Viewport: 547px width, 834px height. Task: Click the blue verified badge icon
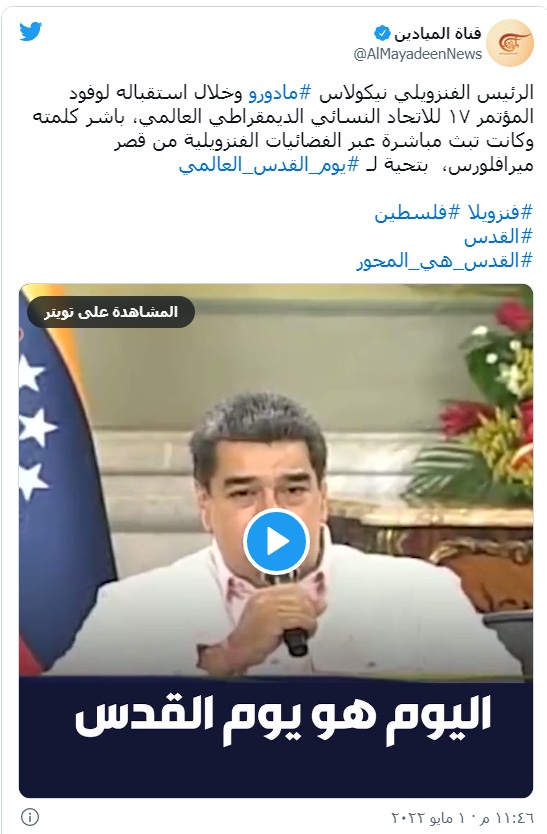click(x=382, y=34)
